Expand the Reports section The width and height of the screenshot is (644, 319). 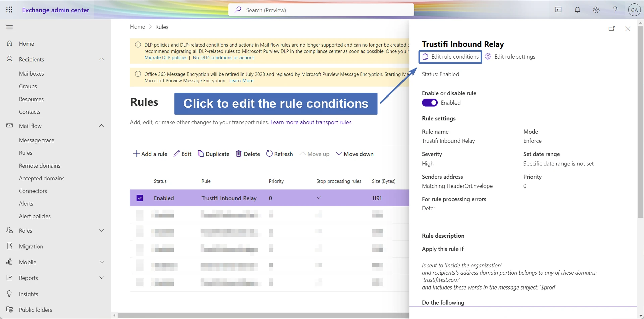(102, 278)
